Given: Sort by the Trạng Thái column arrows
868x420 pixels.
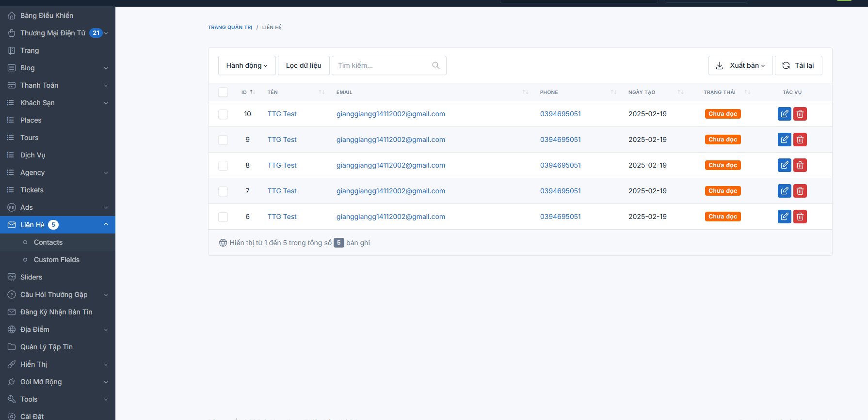Looking at the screenshot, I should 747,92.
